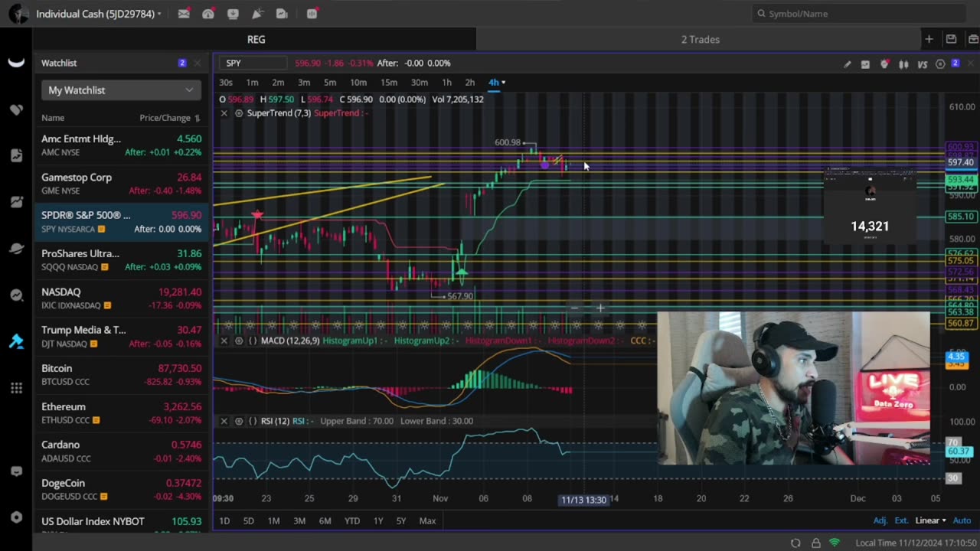This screenshot has height=551, width=980.
Task: Sort watchlist by Price/Change arrow
Action: 198,118
